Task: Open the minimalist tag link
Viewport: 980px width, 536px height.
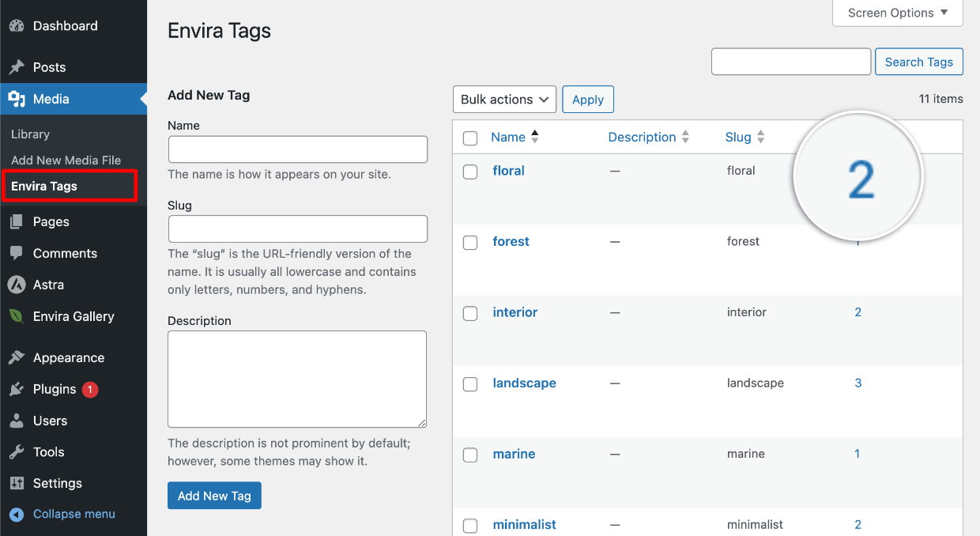Action: coord(524,524)
